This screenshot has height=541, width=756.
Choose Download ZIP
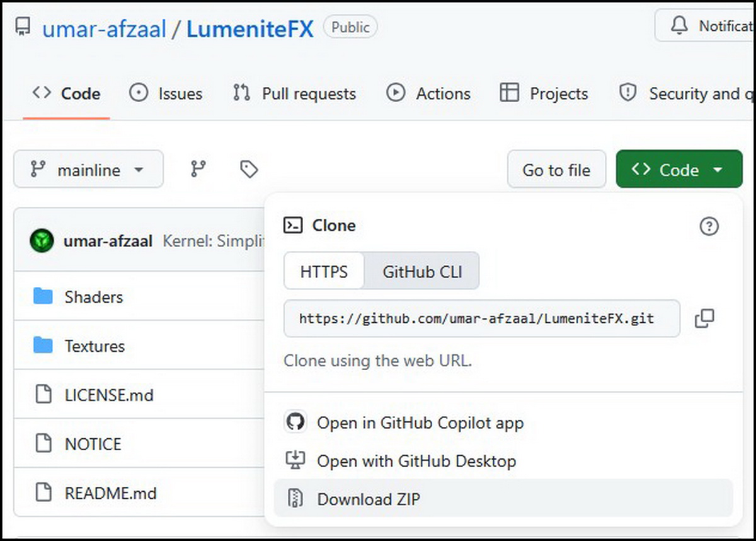pyautogui.click(x=503, y=499)
